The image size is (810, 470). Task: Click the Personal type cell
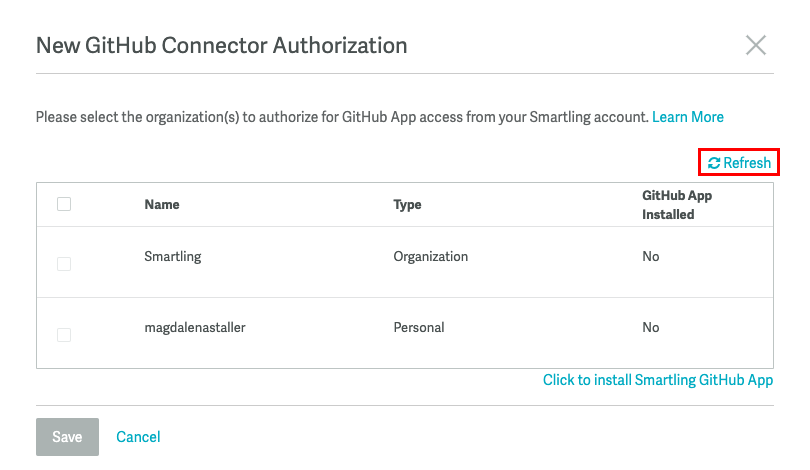coord(418,327)
